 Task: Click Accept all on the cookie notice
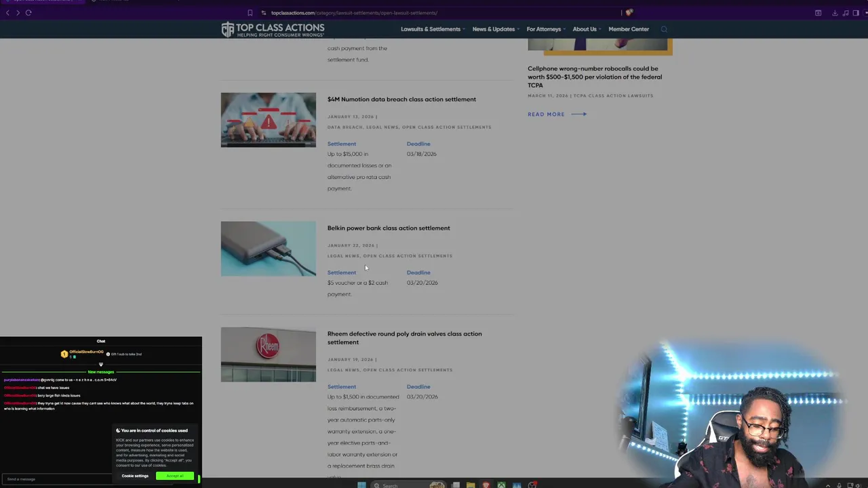(x=175, y=476)
